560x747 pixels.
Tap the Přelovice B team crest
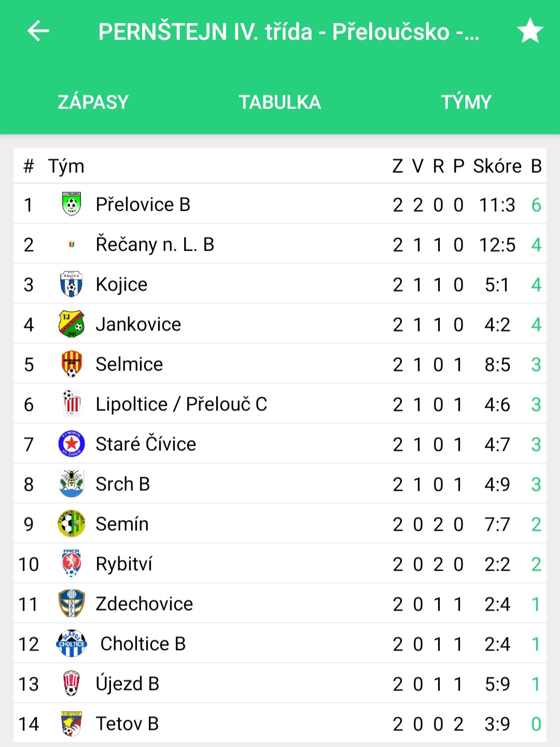(x=72, y=204)
